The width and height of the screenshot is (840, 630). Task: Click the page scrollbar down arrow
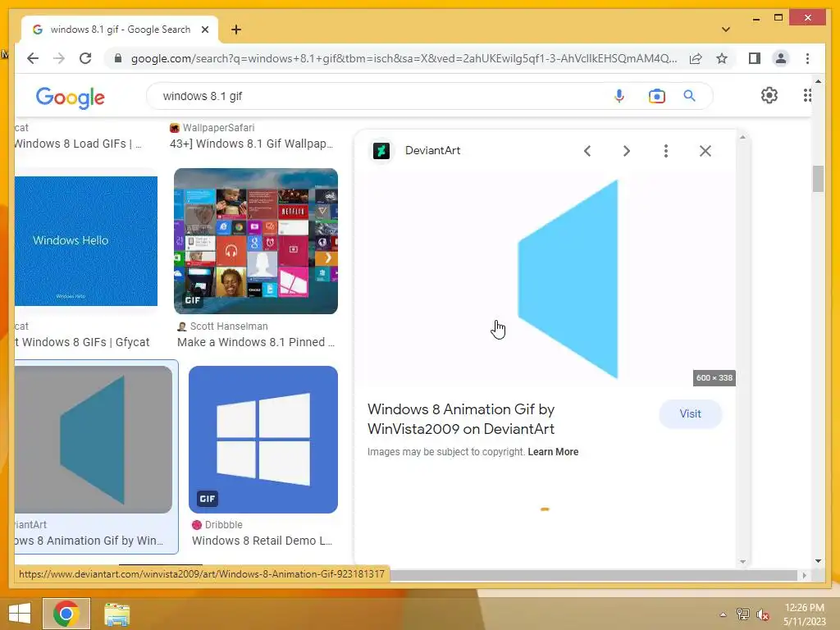click(818, 561)
